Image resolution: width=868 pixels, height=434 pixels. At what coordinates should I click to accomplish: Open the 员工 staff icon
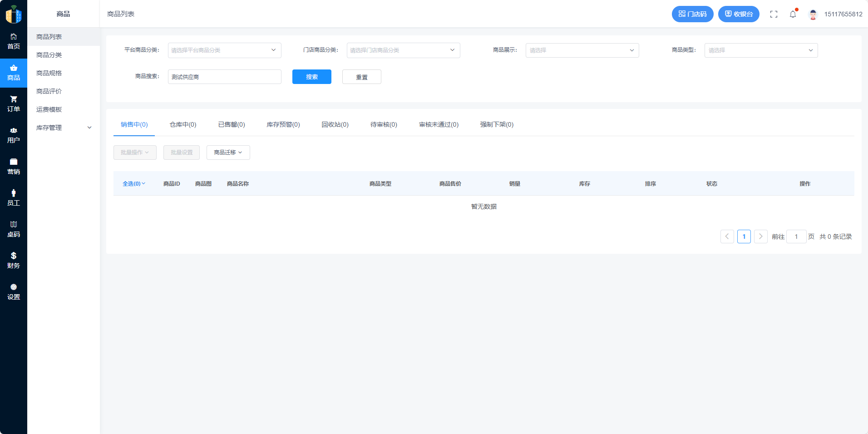coord(14,193)
